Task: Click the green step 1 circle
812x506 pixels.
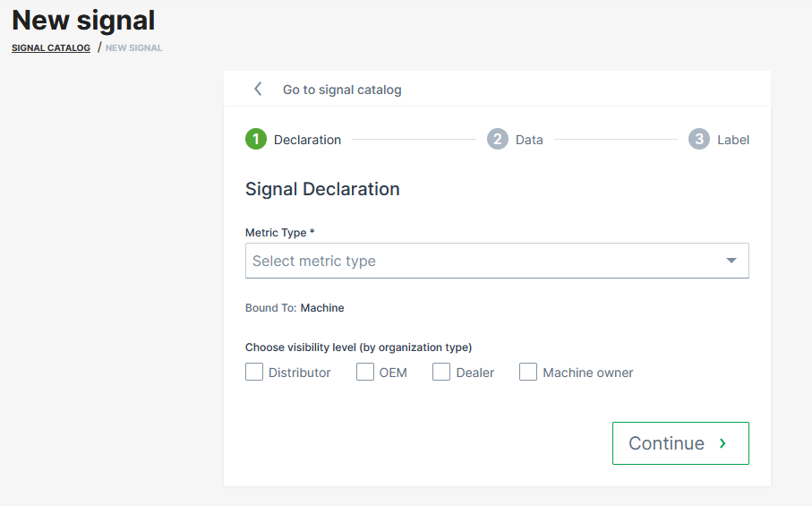Action: pyautogui.click(x=255, y=139)
